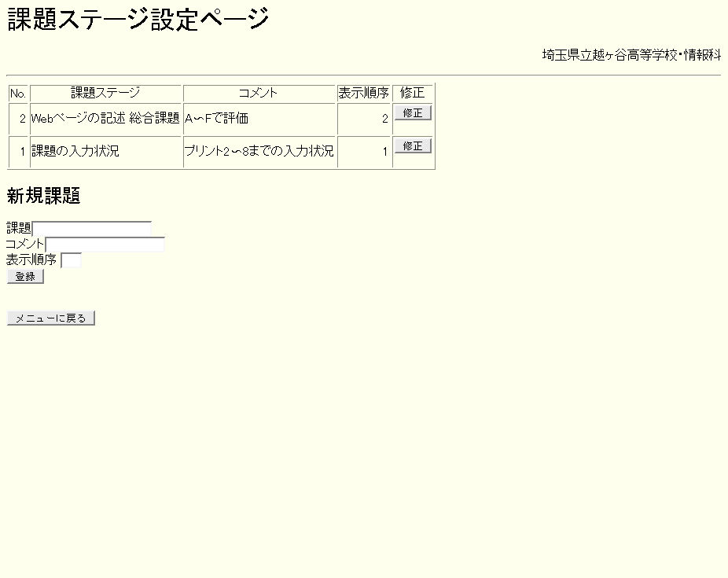Click the A〜Fで評価 comment cell
The width and height of the screenshot is (728, 578).
tap(259, 120)
